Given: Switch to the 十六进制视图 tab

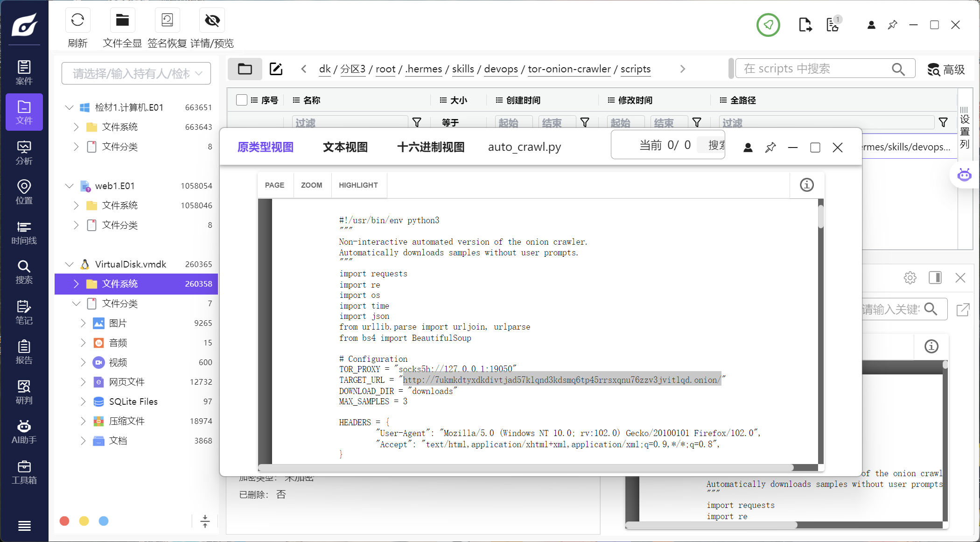Looking at the screenshot, I should coord(431,147).
